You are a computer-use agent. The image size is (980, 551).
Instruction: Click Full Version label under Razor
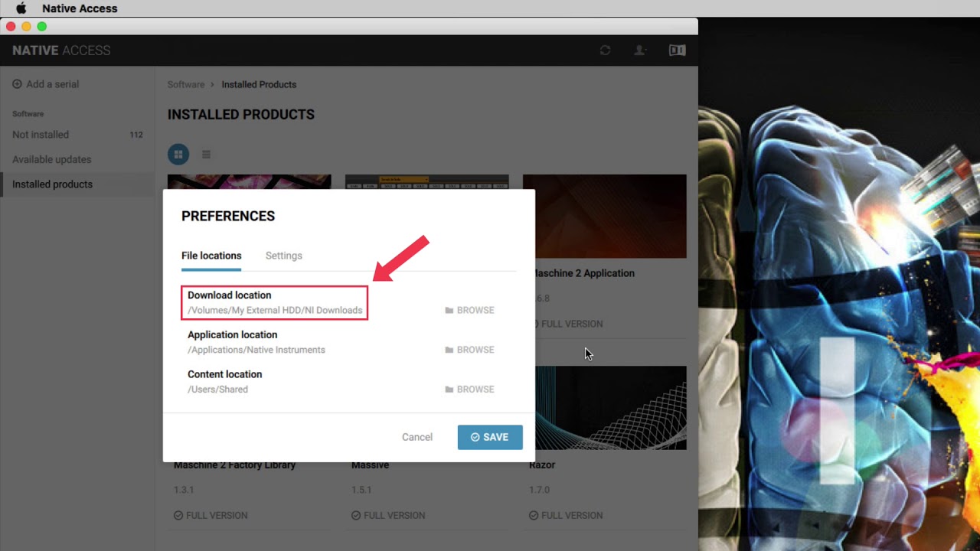coord(566,515)
